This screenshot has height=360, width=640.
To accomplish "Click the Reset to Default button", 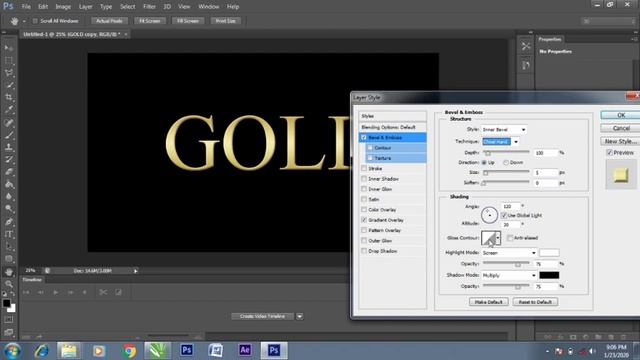I will click(x=535, y=302).
